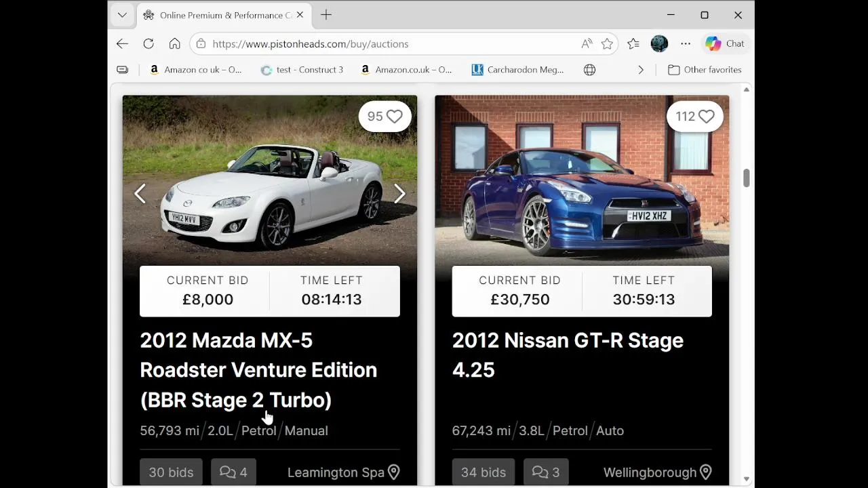Select the Online Premium & Performance tab
Viewport: 868px width, 488px height.
click(224, 15)
